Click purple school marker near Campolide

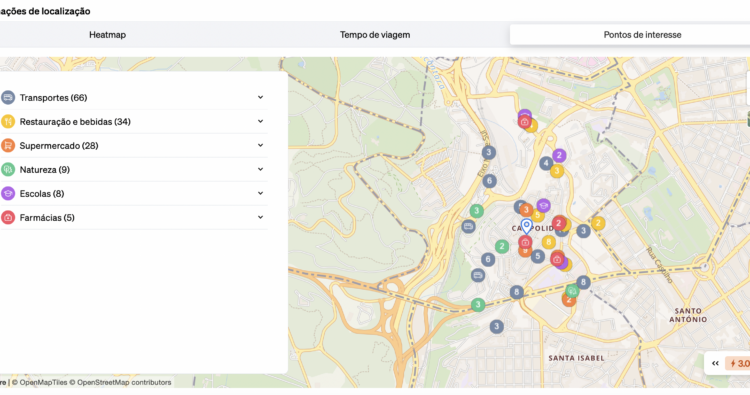pyautogui.click(x=543, y=206)
